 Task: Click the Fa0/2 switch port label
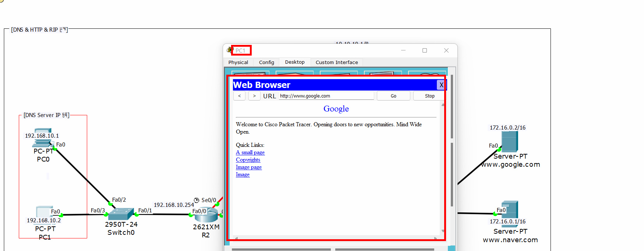(x=119, y=200)
